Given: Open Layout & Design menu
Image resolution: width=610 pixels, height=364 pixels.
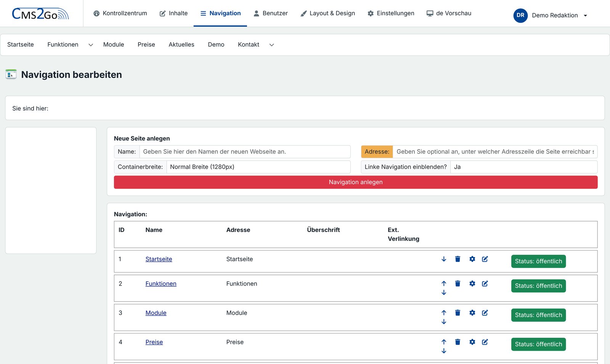Looking at the screenshot, I should point(328,13).
